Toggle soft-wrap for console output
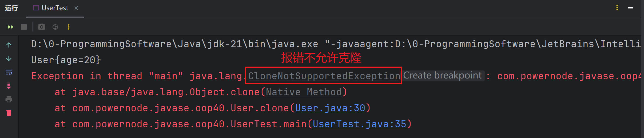Screen dimensions: 644x138 (x=9, y=72)
